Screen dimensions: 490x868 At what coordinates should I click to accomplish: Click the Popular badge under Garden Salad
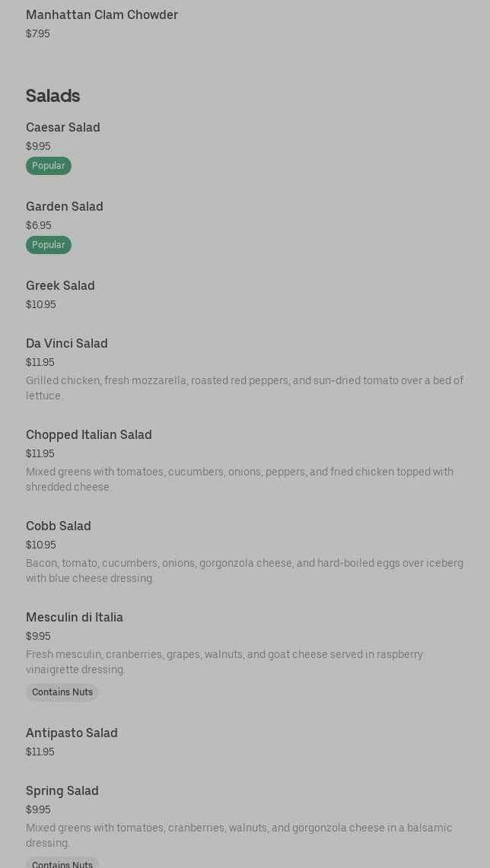[x=49, y=245]
